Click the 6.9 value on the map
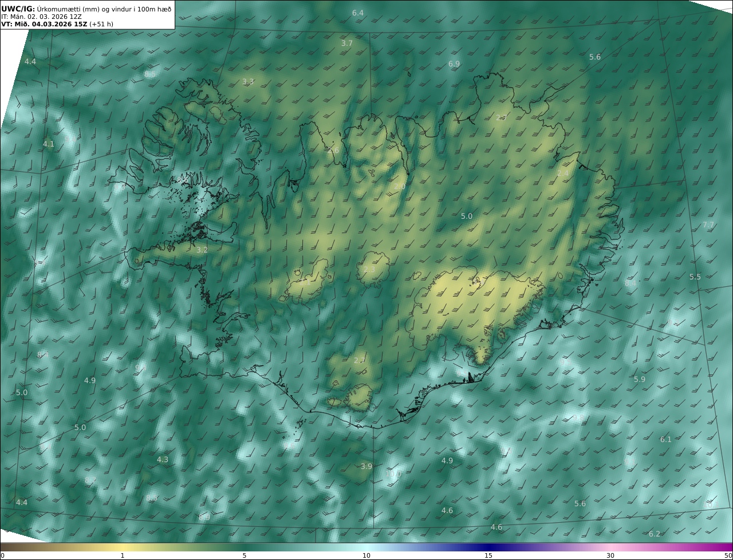Screen dimensions: 733x560 (454, 64)
